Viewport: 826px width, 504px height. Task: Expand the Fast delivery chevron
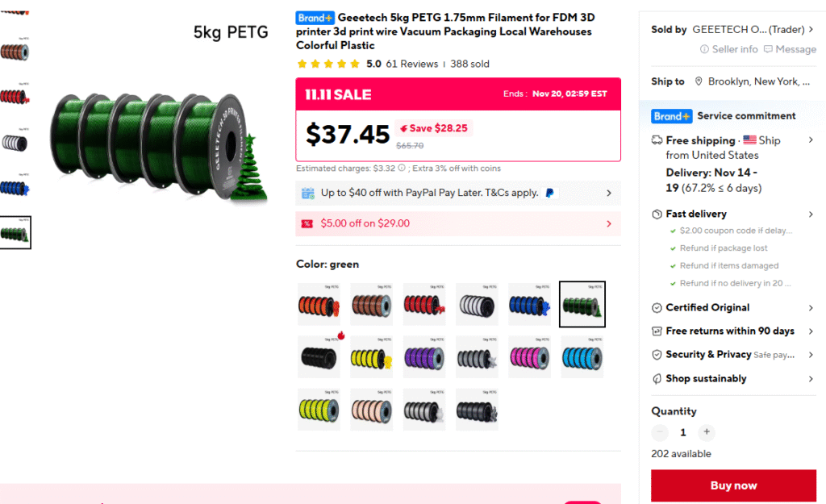pos(811,215)
